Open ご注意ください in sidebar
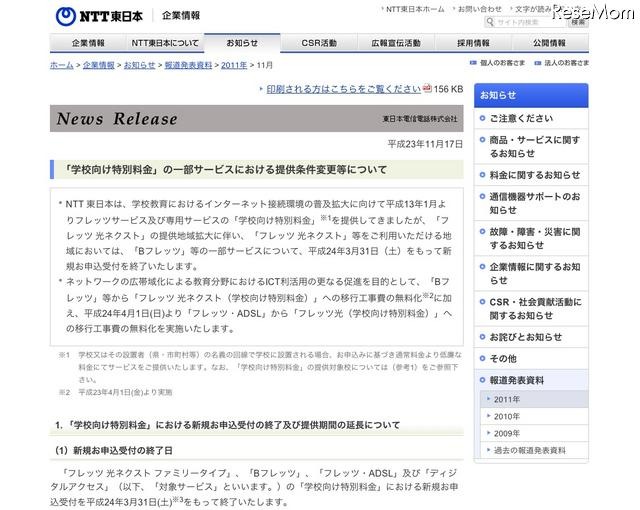Screen dimensions: 640x510 coord(531,118)
